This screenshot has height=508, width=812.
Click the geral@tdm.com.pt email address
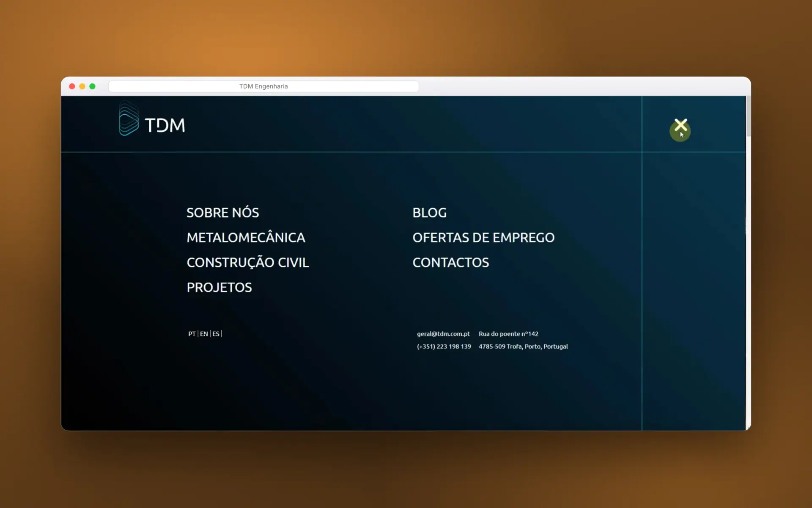(443, 334)
